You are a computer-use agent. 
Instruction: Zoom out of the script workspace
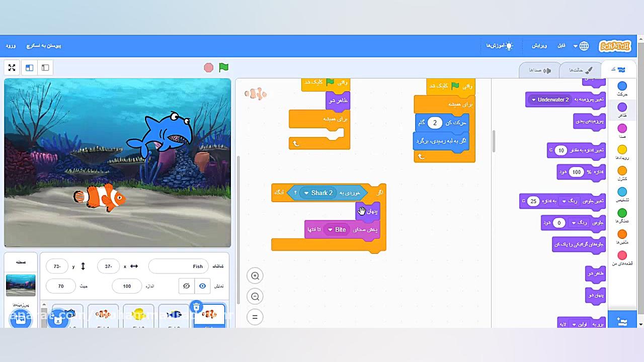pos(255,297)
